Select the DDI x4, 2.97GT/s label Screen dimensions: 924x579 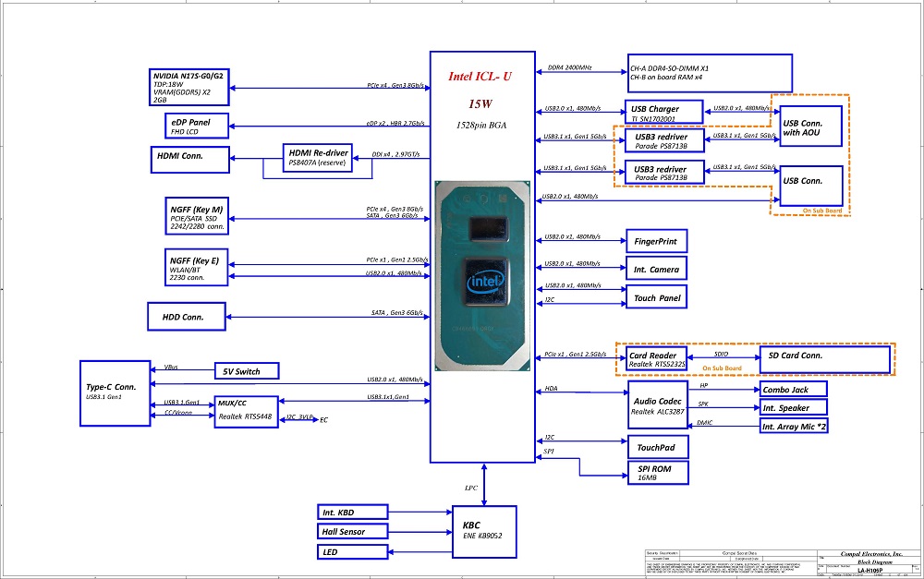[x=396, y=154]
